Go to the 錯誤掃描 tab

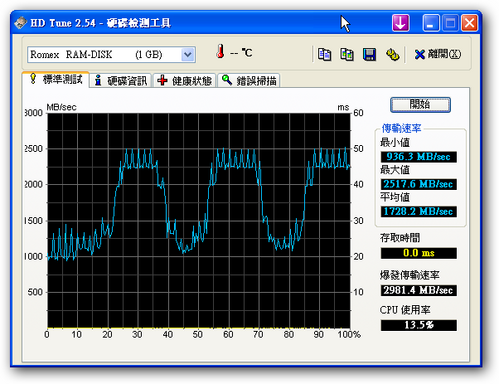coord(249,81)
